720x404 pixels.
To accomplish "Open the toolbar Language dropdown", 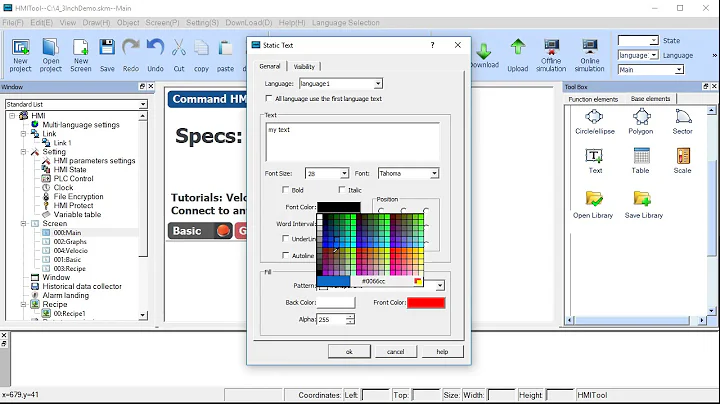I will 653,55.
